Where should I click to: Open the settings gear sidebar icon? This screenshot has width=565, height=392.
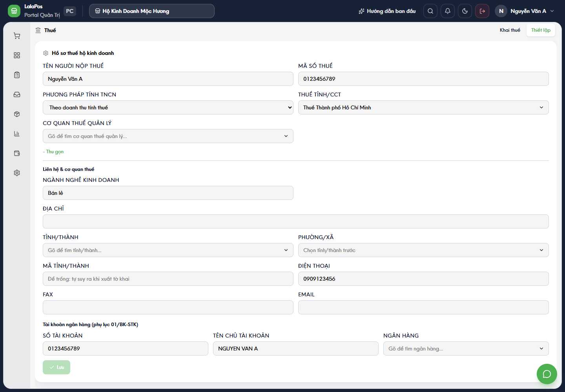(x=17, y=173)
